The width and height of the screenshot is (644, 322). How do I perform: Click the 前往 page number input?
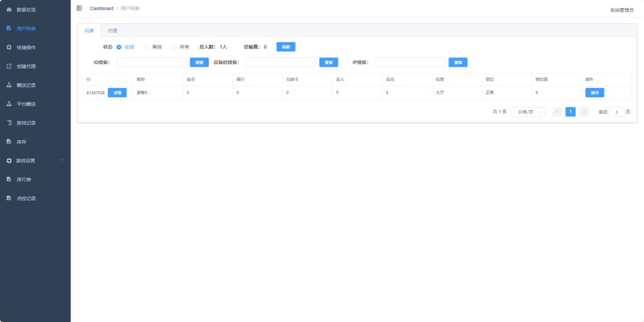pyautogui.click(x=616, y=112)
